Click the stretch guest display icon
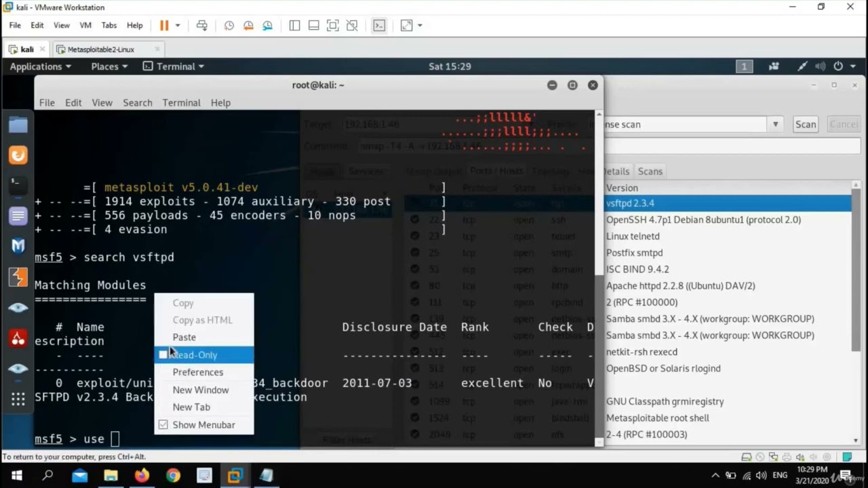The image size is (868, 488). [406, 25]
